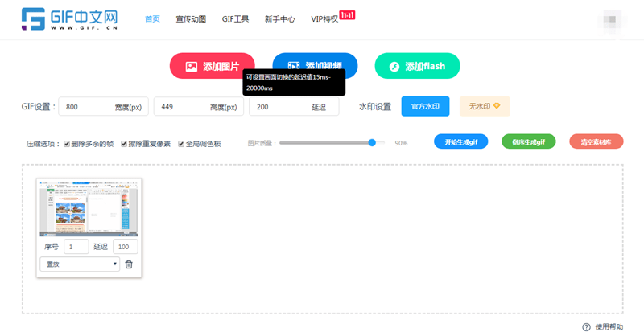Focus the GIF 高度(px) field

point(199,107)
